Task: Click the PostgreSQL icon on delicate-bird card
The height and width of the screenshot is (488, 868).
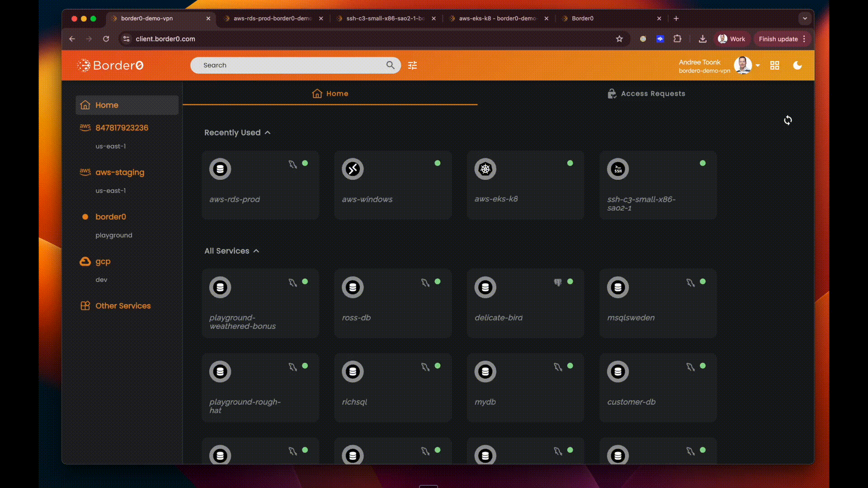Action: [x=558, y=282]
